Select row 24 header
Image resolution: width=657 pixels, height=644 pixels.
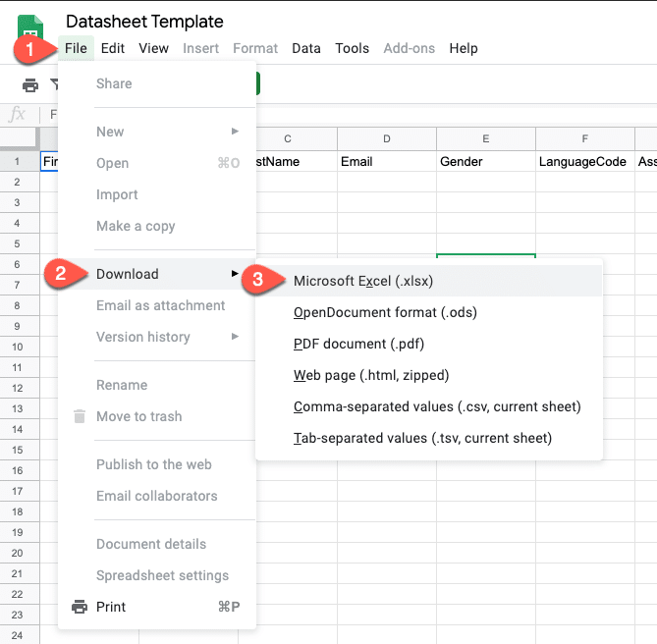coord(20,635)
